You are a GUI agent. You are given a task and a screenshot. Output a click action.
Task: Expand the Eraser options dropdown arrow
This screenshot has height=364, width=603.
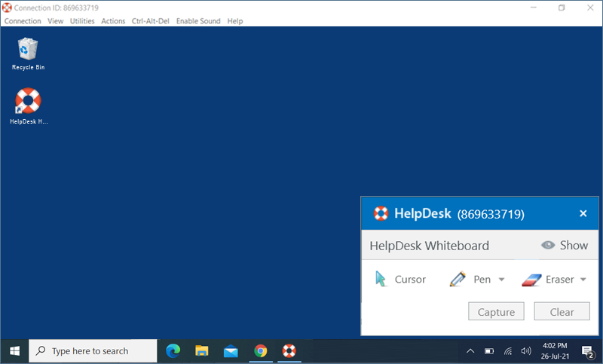pos(583,280)
